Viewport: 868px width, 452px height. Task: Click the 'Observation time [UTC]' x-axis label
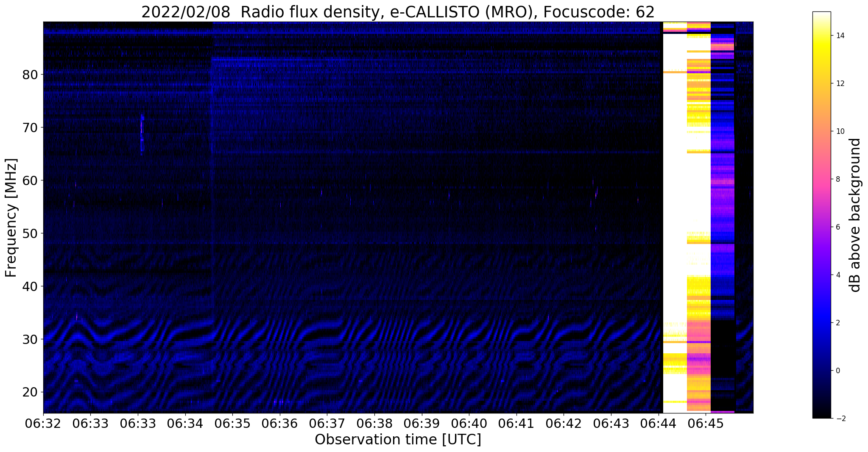398,440
